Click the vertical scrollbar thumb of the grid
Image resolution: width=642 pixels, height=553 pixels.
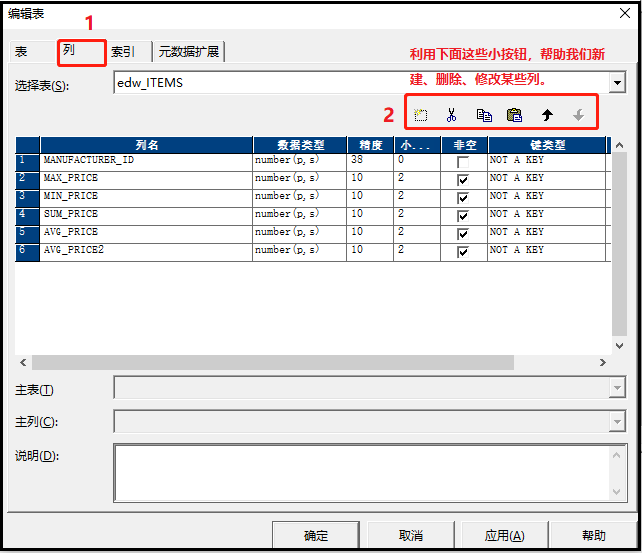[619, 244]
